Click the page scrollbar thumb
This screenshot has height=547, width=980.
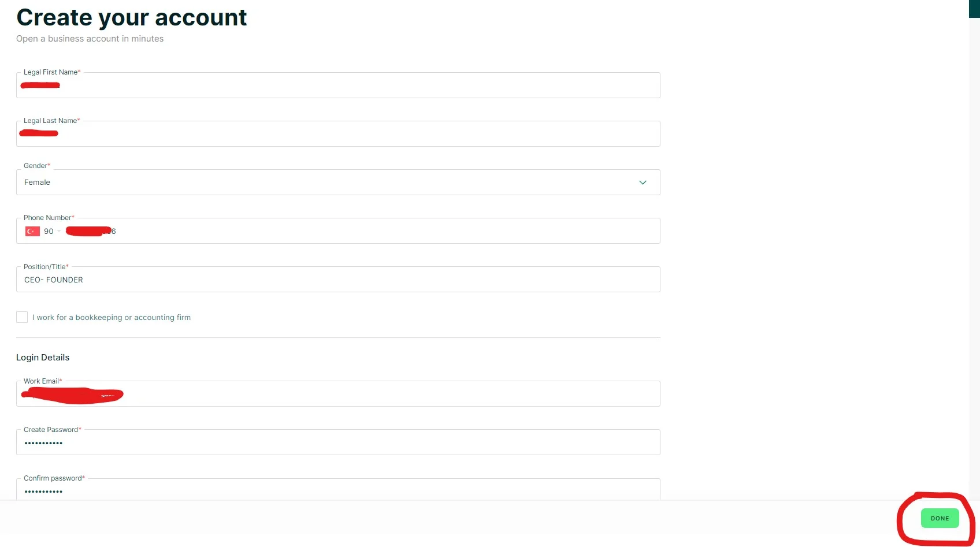pos(974,9)
